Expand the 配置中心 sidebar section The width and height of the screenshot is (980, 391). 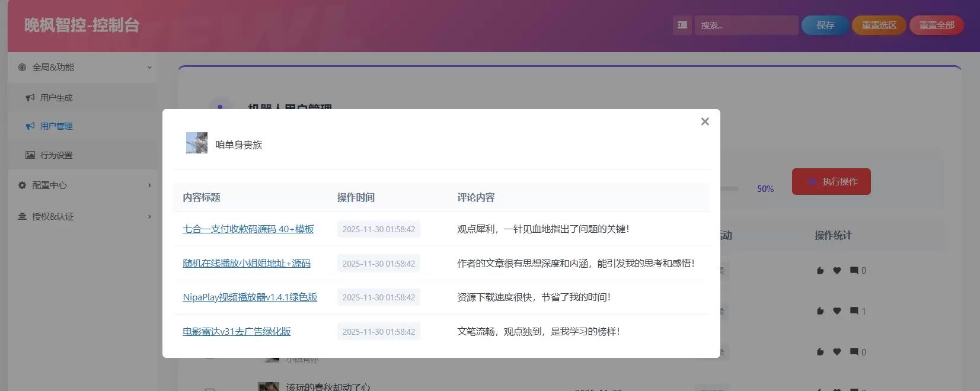coord(83,185)
